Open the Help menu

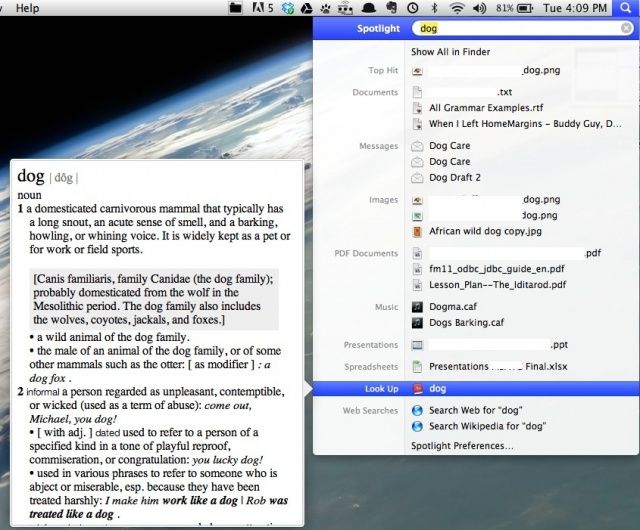(28, 8)
